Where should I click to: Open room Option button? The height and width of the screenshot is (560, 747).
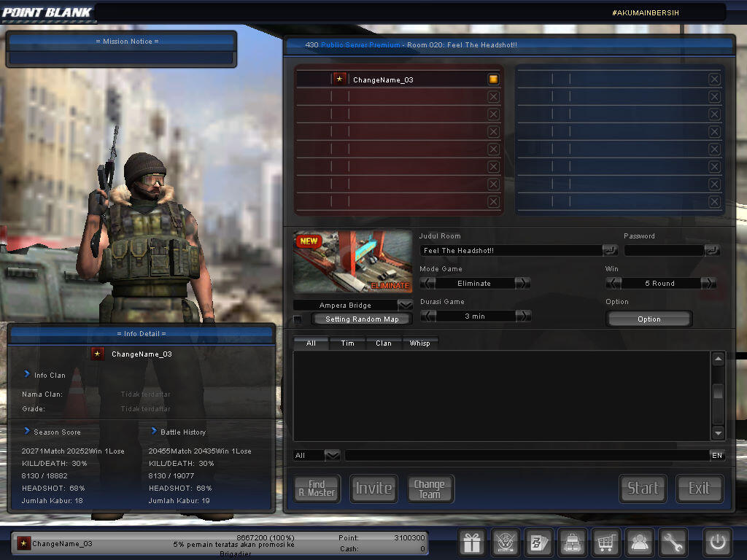click(x=649, y=319)
